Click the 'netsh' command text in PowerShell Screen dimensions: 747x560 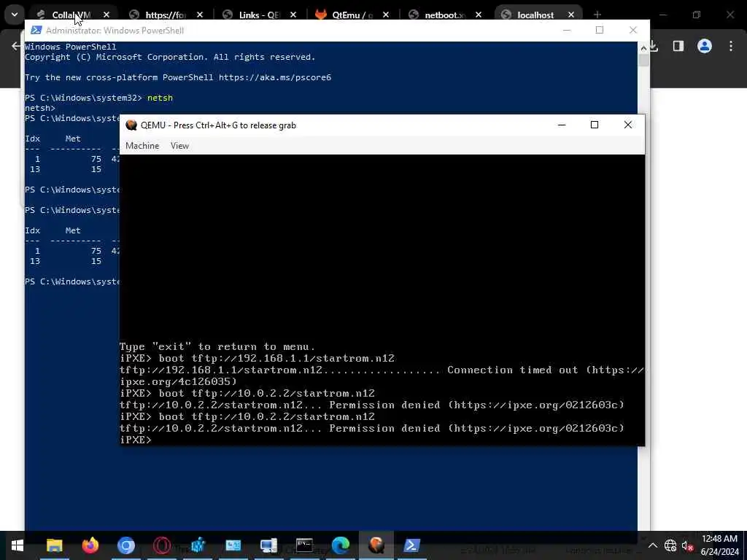[x=160, y=98]
